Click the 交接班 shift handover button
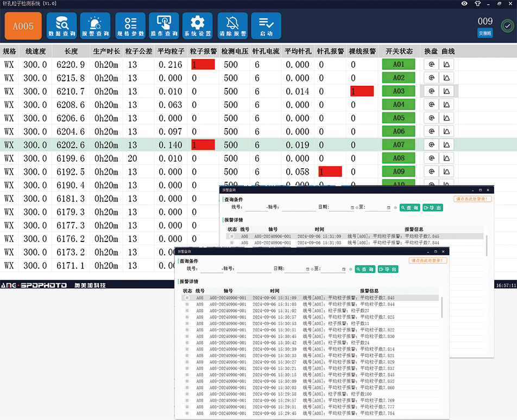Image resolution: width=517 pixels, height=420 pixels. coord(485,33)
